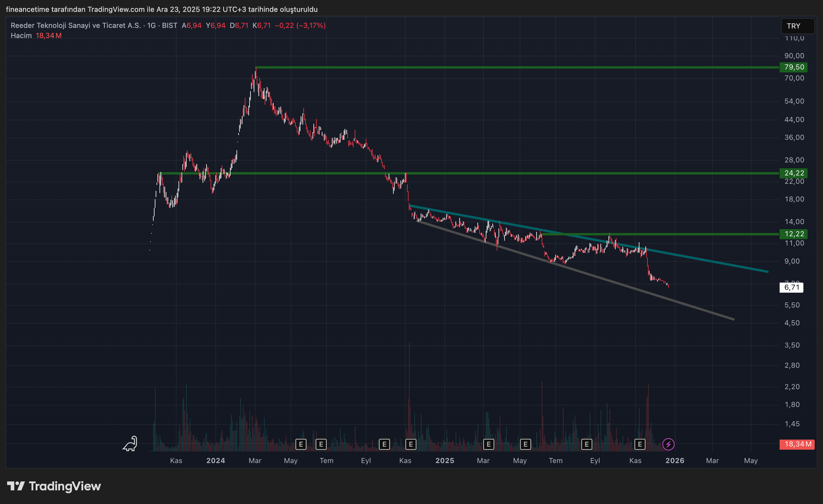Select the 24,22 green price label
Viewport: 823px width, 504px height.
[x=793, y=173]
